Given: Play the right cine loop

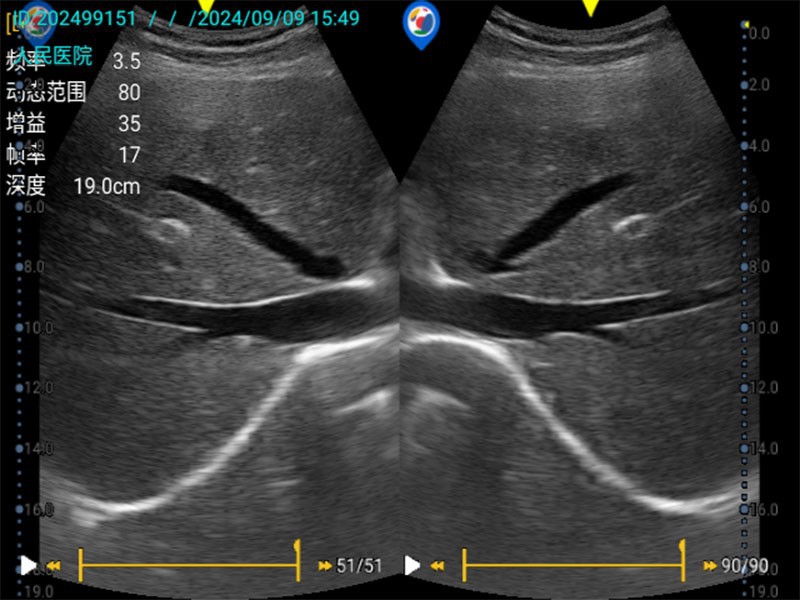Looking at the screenshot, I should [x=412, y=566].
